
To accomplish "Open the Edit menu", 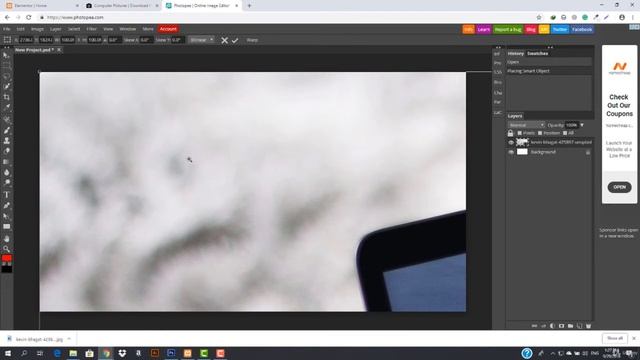I will 20,29.
